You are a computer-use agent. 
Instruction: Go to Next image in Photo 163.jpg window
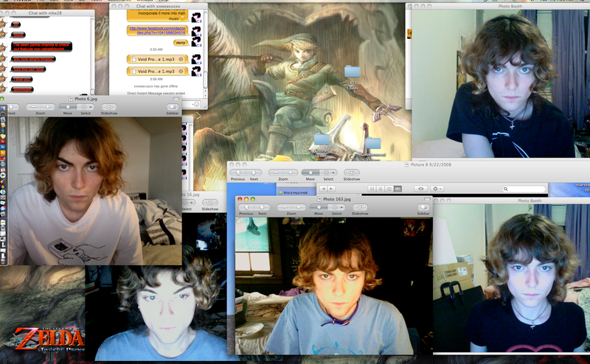tap(262, 207)
